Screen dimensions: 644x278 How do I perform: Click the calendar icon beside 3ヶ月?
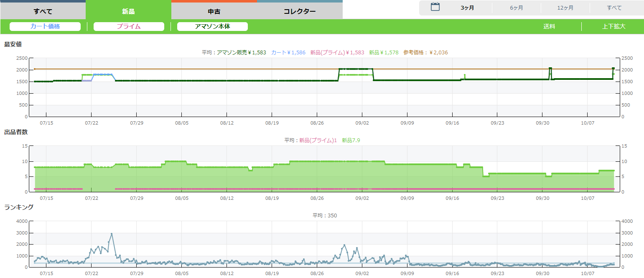(x=435, y=7)
